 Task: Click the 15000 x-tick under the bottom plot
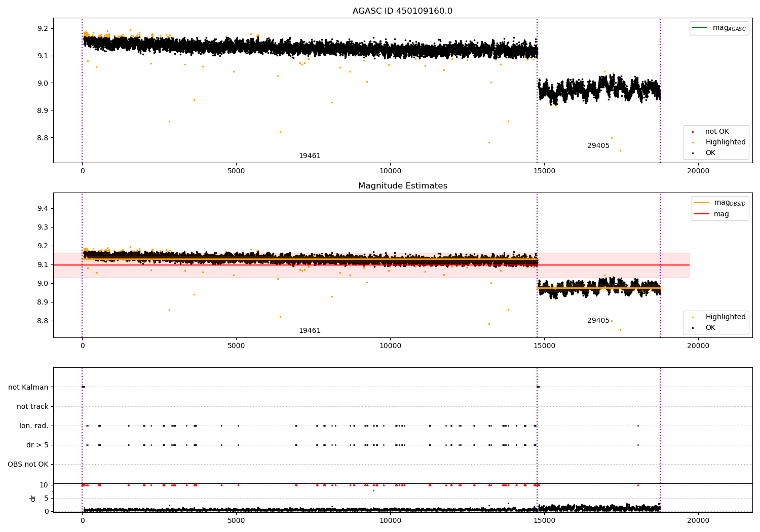[544, 520]
